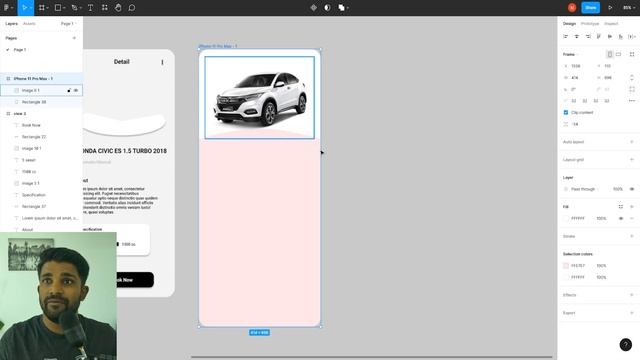Select the Move tool

[25, 8]
